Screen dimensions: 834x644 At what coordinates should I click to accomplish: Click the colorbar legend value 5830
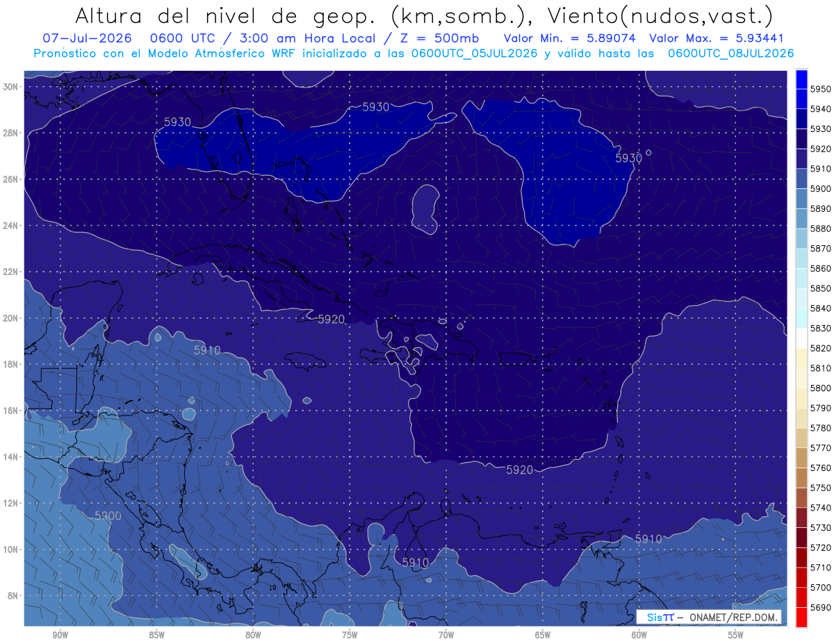(821, 328)
